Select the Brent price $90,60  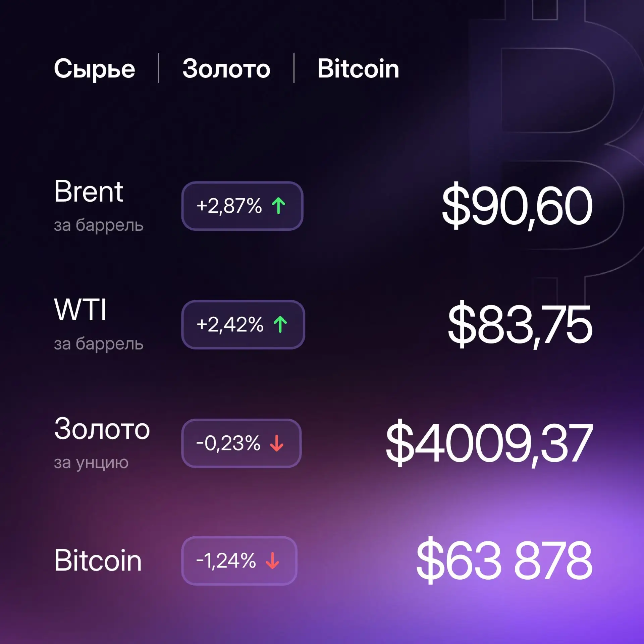click(517, 207)
